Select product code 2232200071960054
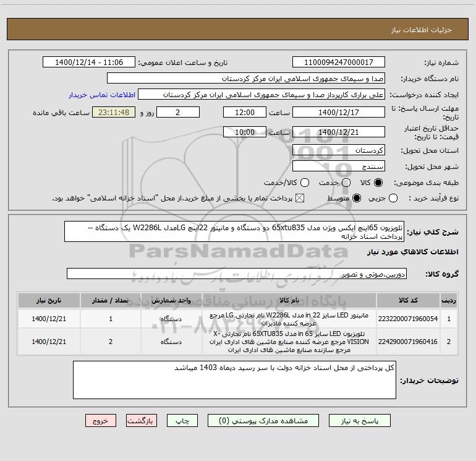 (408, 319)
